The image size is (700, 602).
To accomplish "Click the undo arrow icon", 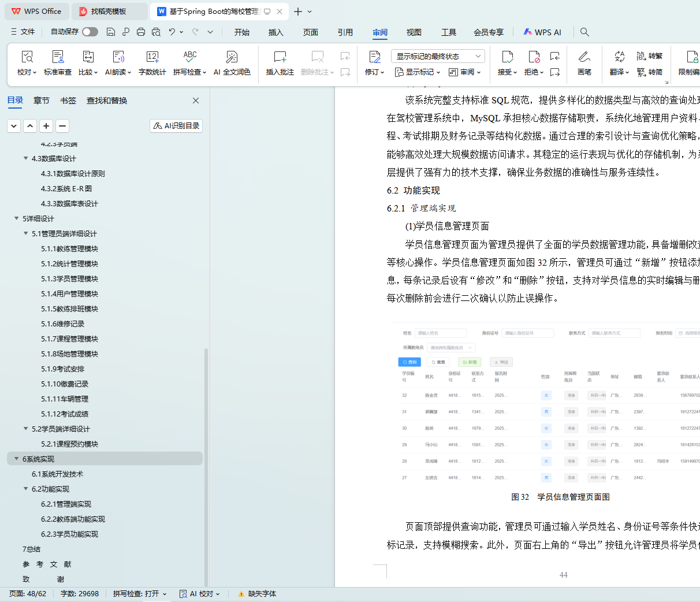I will [x=172, y=32].
